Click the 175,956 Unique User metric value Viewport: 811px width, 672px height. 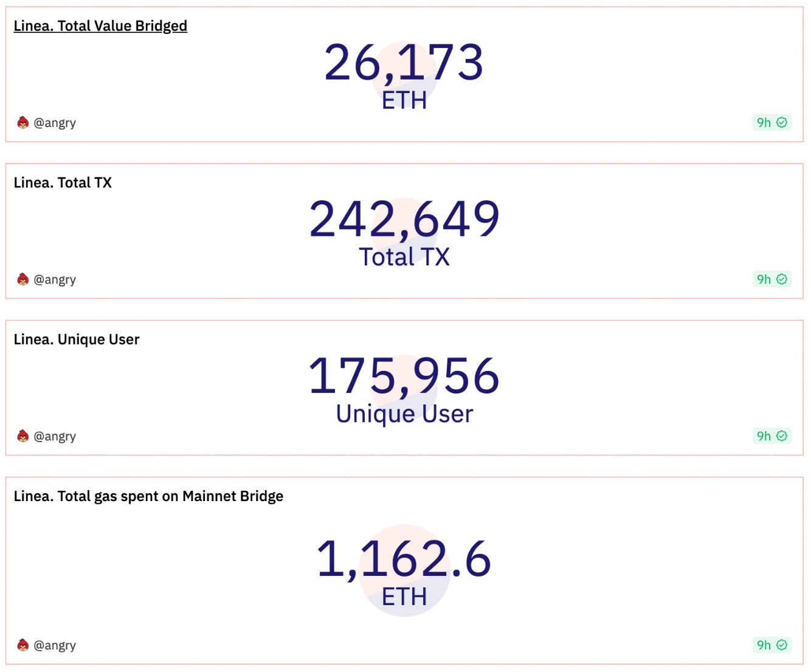tap(404, 377)
